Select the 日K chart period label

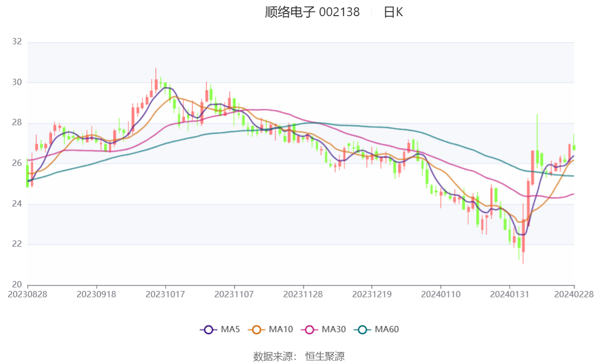393,12
